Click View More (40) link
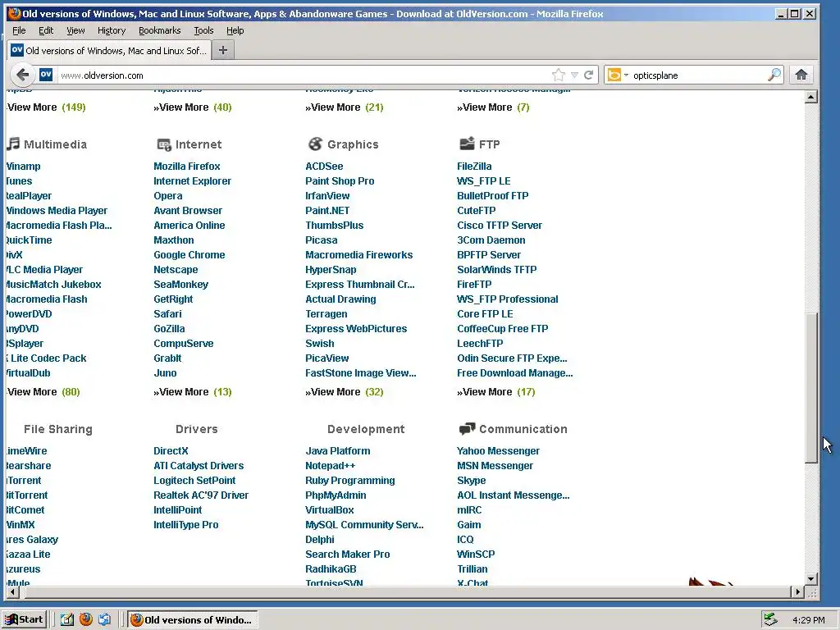The image size is (840, 630). pyautogui.click(x=193, y=107)
